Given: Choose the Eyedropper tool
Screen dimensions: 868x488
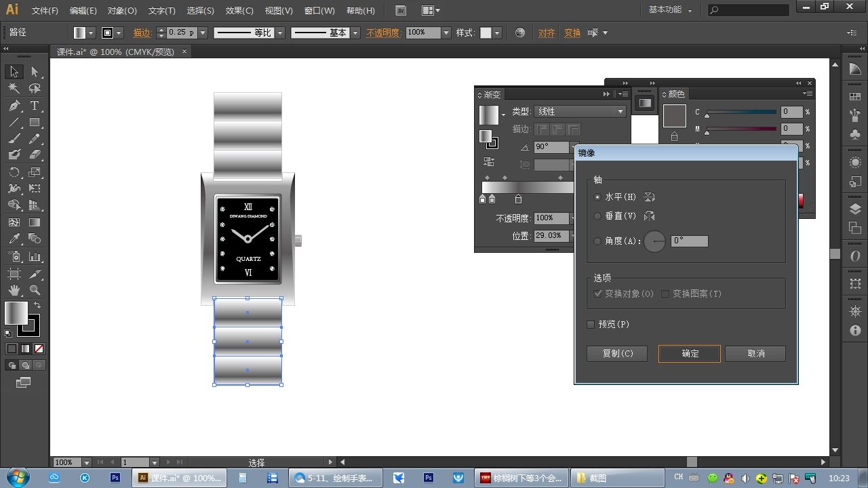Looking at the screenshot, I should coord(14,239).
